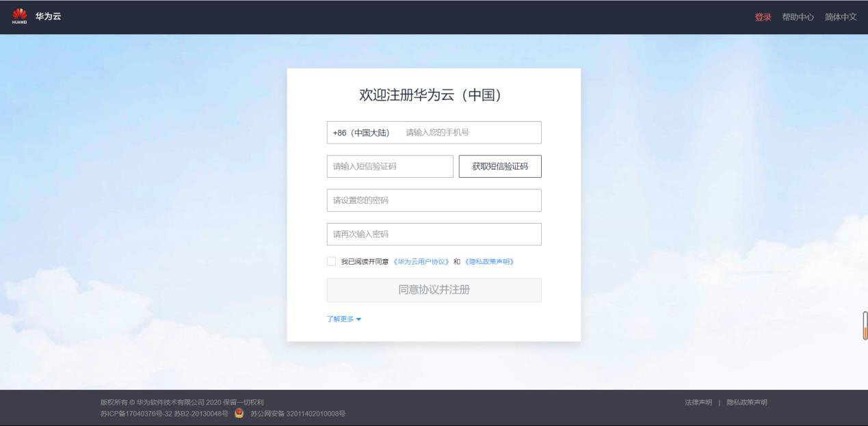Focus the phone number input field
868x426 pixels.
(471, 133)
